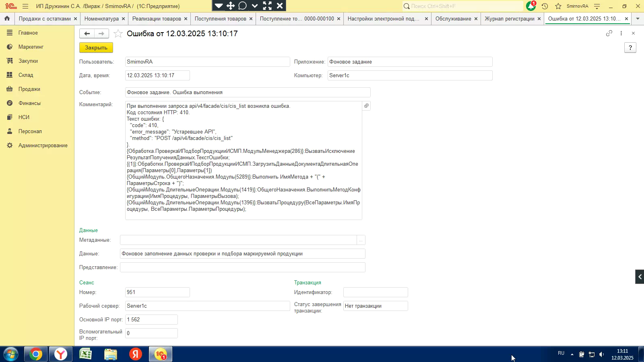Open the notifications bell icon
The width and height of the screenshot is (644, 362).
[531, 6]
